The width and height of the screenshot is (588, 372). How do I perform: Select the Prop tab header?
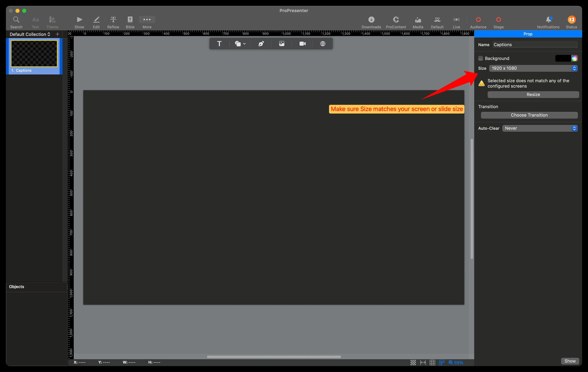tap(528, 34)
